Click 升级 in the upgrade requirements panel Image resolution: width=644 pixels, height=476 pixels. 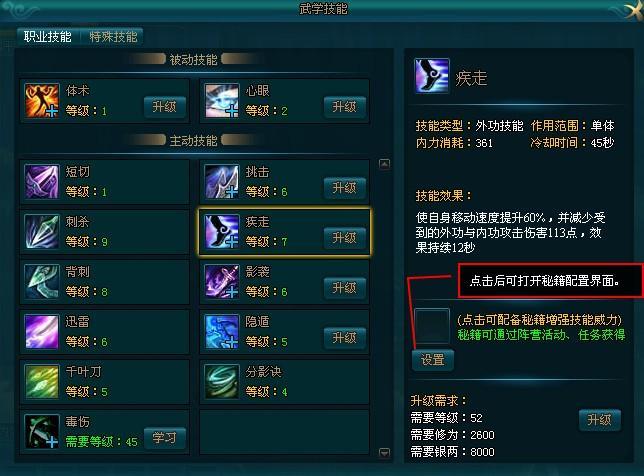click(600, 420)
